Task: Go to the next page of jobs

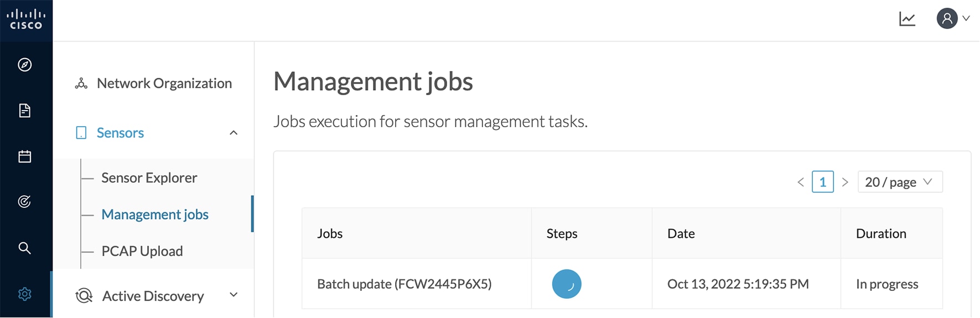Action: click(845, 182)
